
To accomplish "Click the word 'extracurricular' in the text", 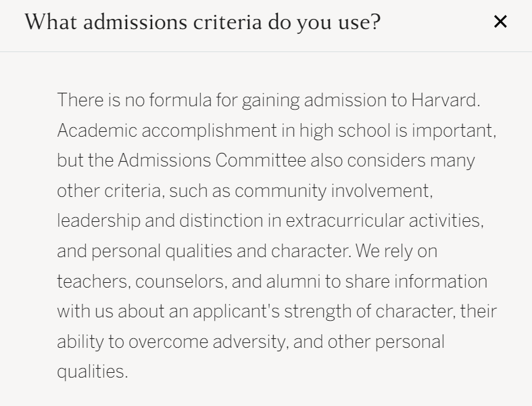I will (x=345, y=221).
